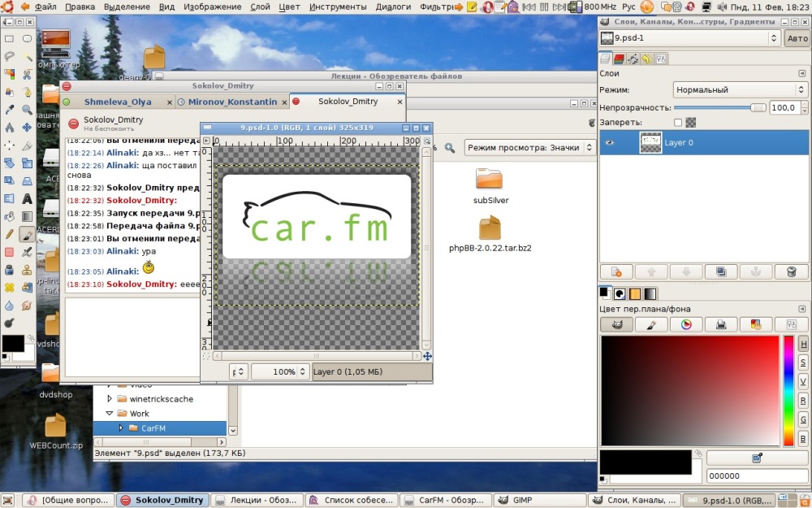Hide Layer 0 with eye icon
The width and height of the screenshot is (812, 508).
click(609, 142)
